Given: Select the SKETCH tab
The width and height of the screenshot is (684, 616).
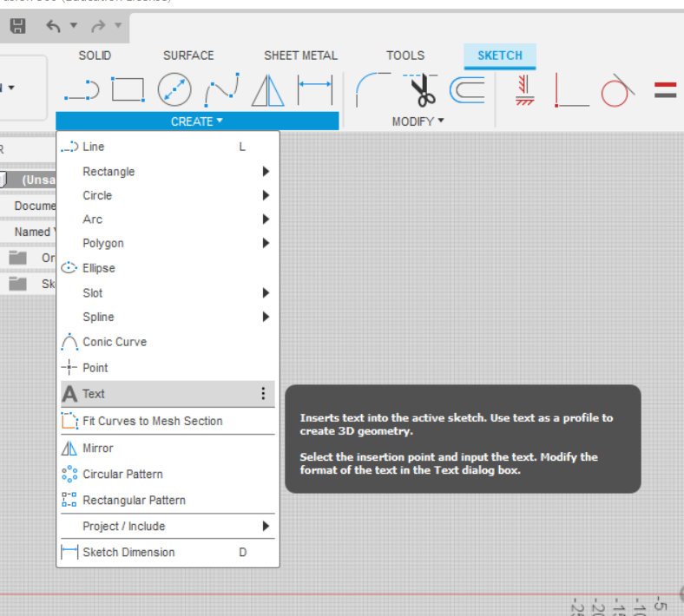Looking at the screenshot, I should click(x=500, y=56).
